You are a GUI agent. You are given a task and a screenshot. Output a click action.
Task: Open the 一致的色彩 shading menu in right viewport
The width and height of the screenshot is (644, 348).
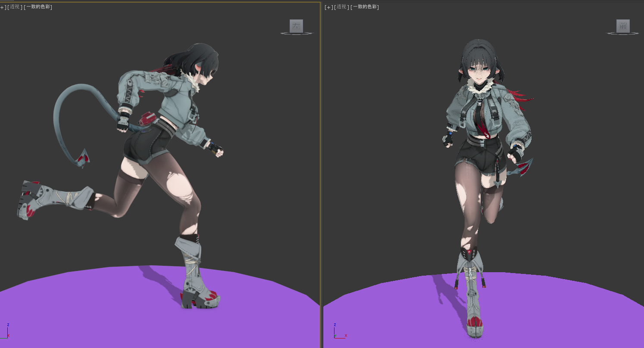coord(365,7)
